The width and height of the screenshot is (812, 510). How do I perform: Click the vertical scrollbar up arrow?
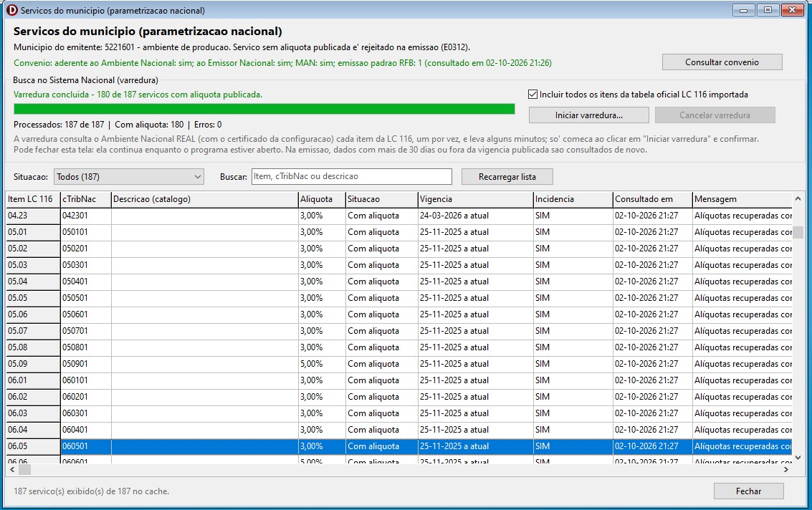point(798,198)
